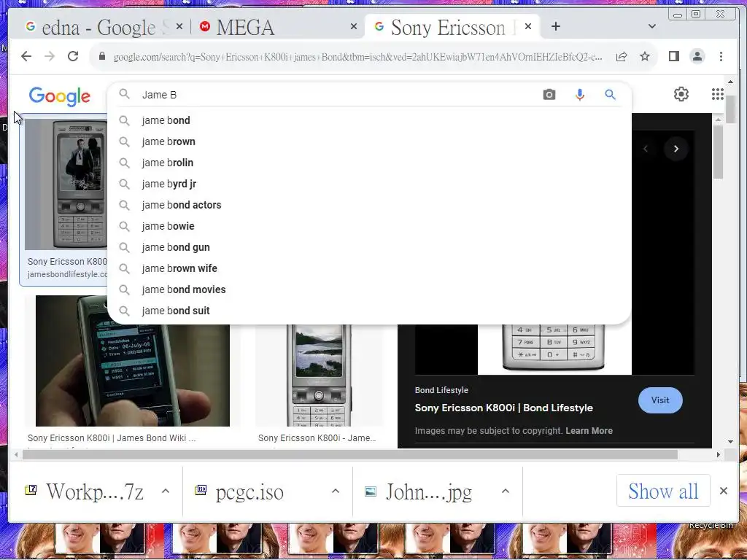Expand options for Workp...7z download
Viewport: 747px width, 560px height.
(166, 491)
